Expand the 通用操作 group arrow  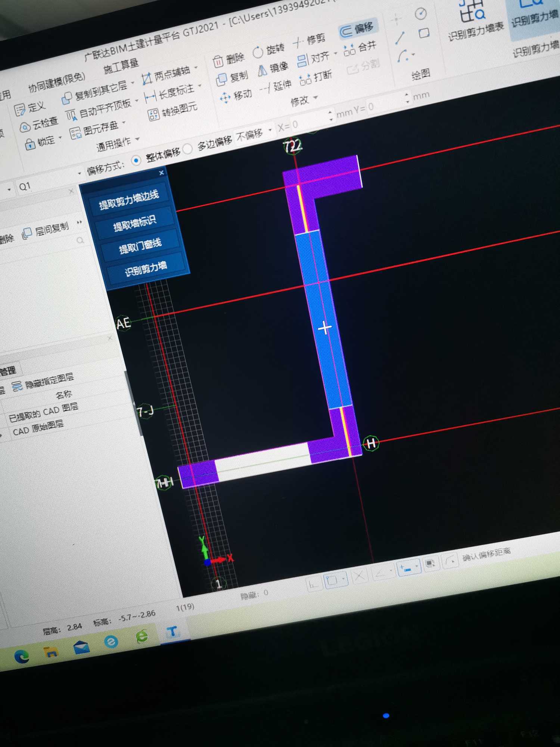[x=137, y=139]
